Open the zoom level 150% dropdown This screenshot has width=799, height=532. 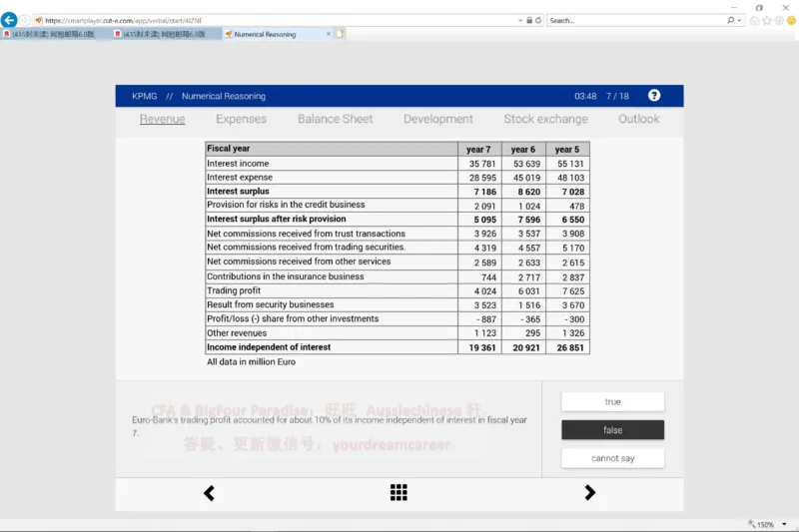[x=785, y=524]
